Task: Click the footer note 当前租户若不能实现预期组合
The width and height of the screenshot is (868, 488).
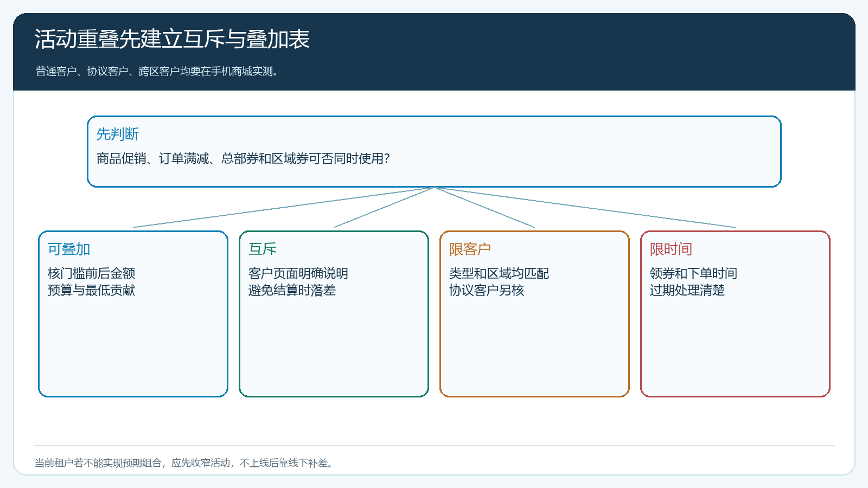Action: pos(185,463)
